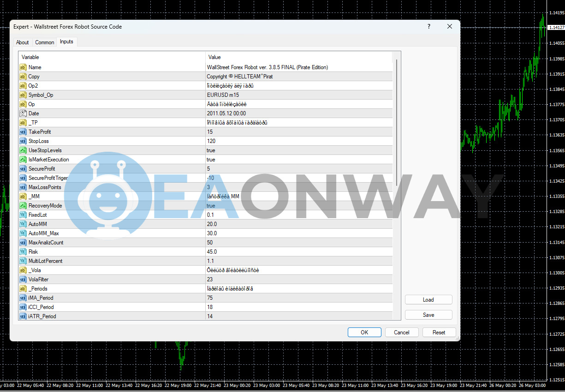
Task: Select Risk value 45.0
Action: point(212,252)
